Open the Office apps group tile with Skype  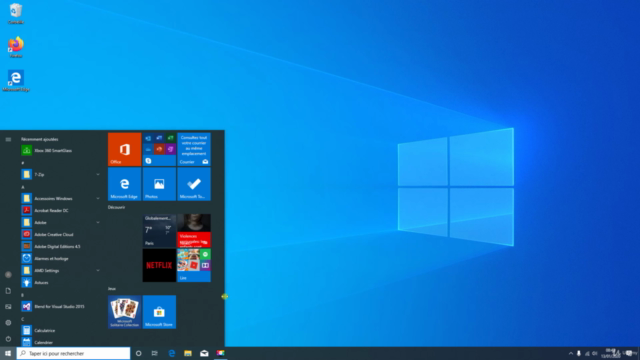coord(159,149)
